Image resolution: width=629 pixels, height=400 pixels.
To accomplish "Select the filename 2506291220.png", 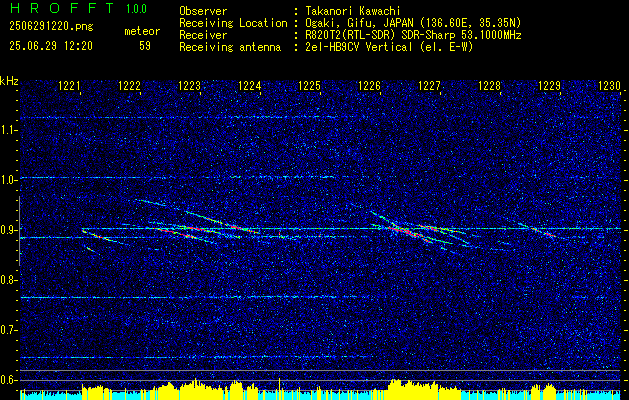I will pos(51,27).
